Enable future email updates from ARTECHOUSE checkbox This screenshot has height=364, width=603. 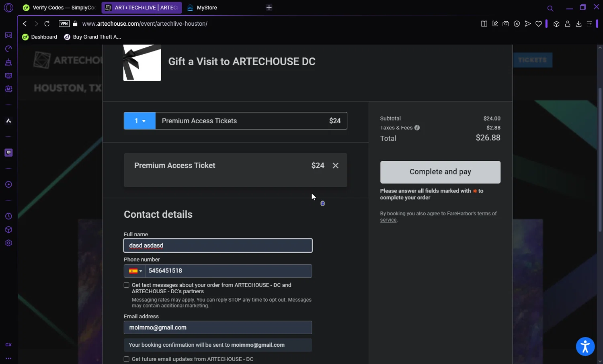point(127,359)
